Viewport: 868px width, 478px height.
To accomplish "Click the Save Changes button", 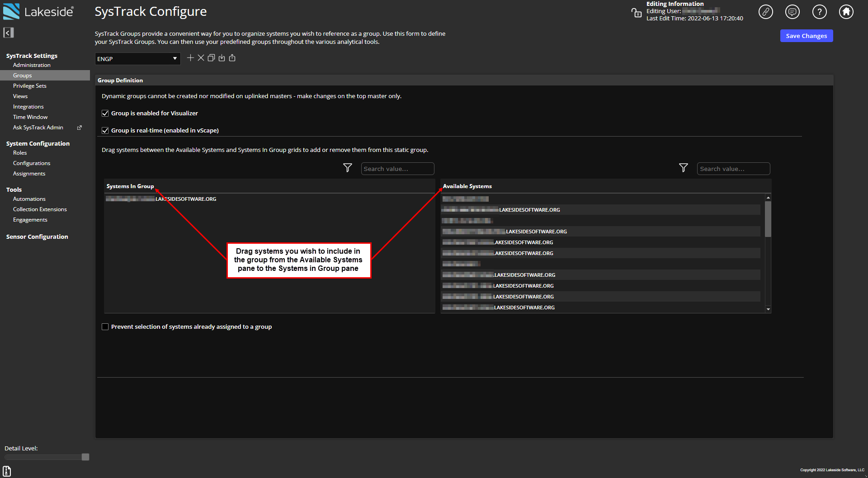I will click(x=807, y=36).
